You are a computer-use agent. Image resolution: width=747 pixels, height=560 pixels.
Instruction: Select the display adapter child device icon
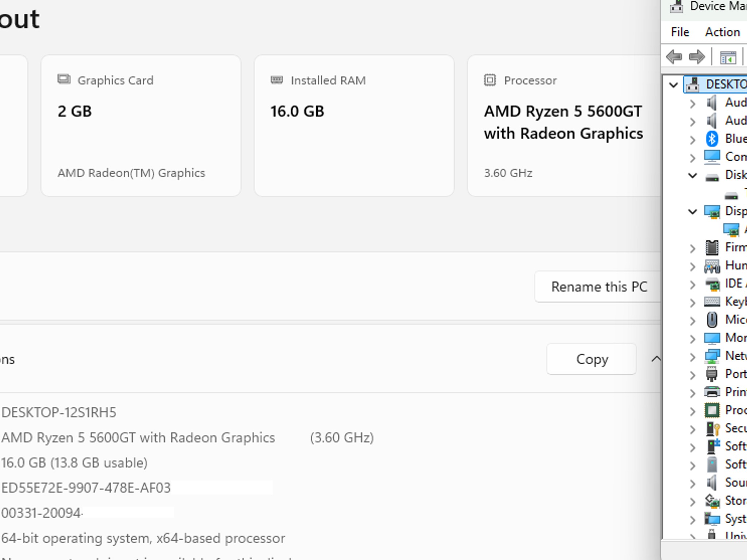(731, 230)
